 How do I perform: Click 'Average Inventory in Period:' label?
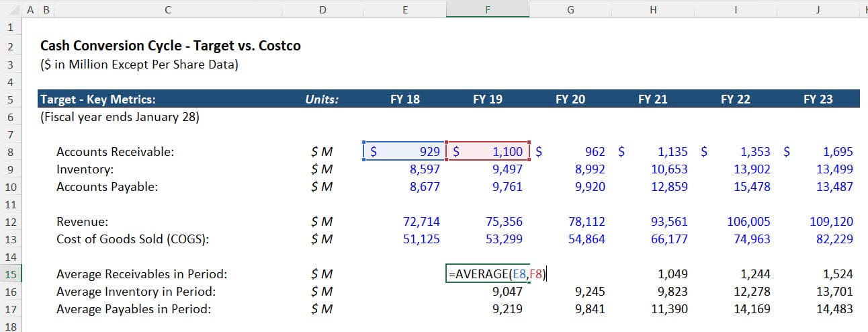[x=136, y=292]
